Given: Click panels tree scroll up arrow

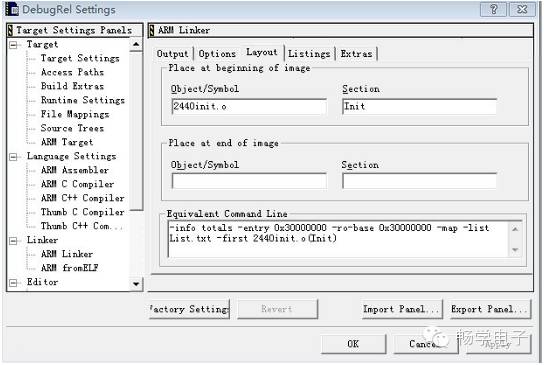Looking at the screenshot, I should click(136, 44).
